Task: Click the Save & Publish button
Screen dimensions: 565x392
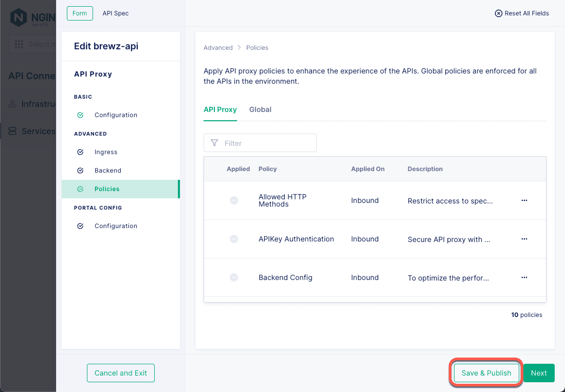Action: point(485,373)
